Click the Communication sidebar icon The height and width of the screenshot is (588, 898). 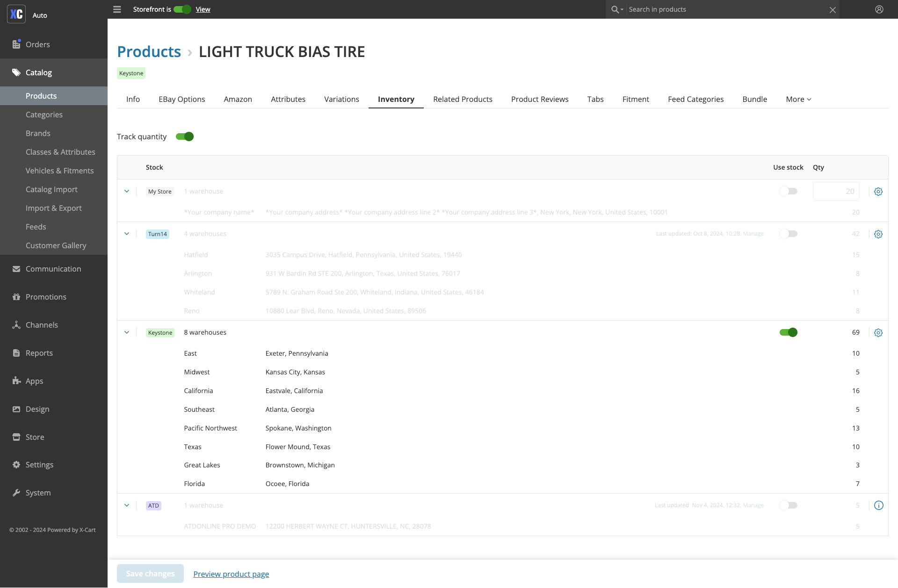16,268
